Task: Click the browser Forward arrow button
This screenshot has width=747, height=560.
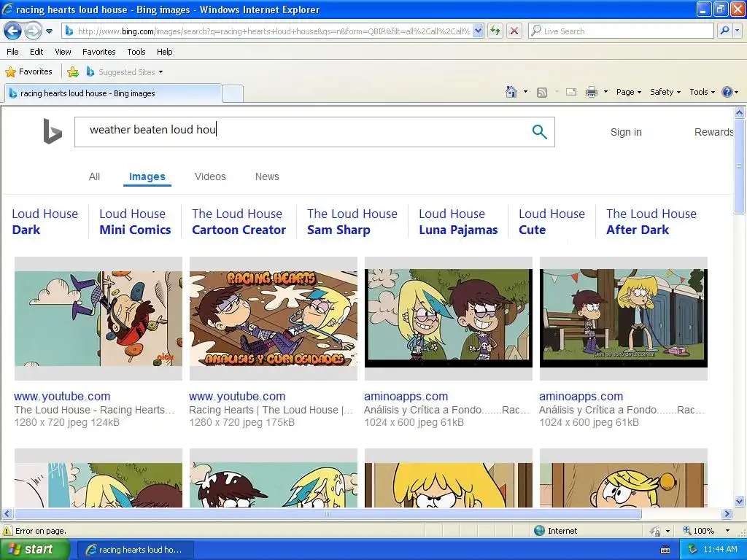Action: click(33, 31)
